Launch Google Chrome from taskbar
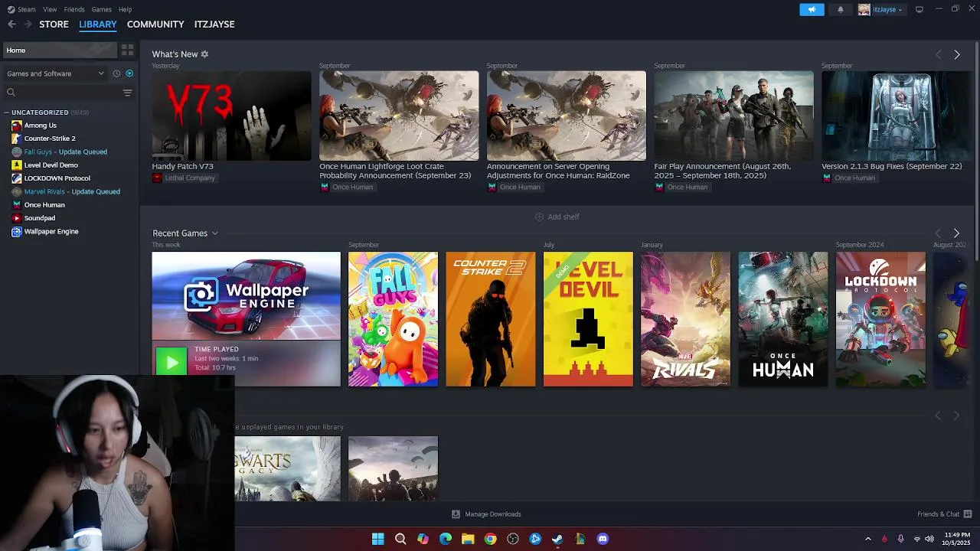Screen dimensions: 980x551 click(490, 539)
